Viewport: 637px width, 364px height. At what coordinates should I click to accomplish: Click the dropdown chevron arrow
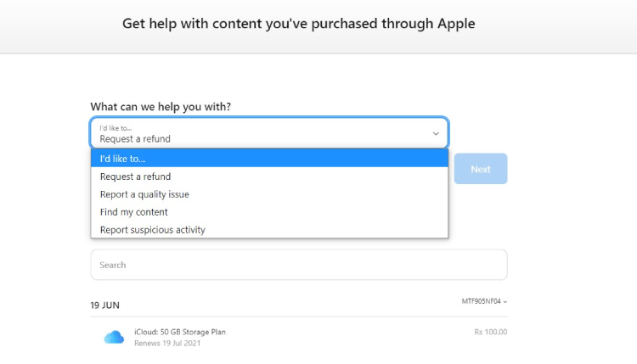[436, 133]
